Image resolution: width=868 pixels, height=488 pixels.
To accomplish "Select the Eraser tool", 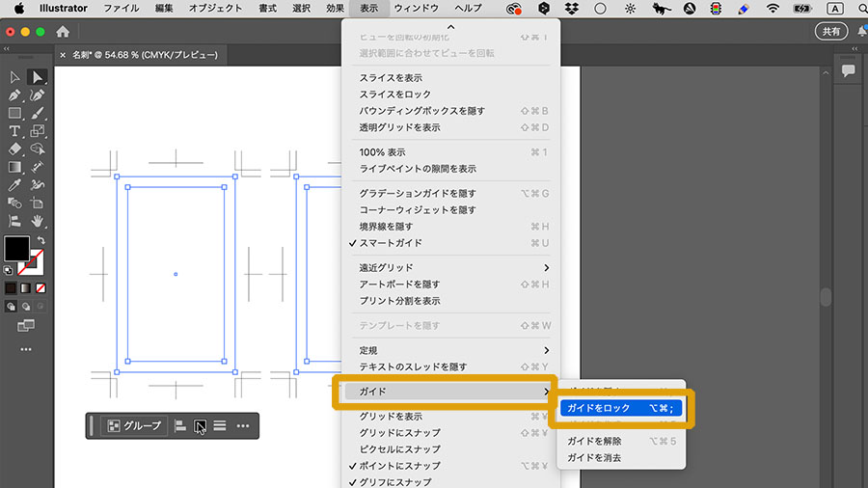I will [14, 149].
